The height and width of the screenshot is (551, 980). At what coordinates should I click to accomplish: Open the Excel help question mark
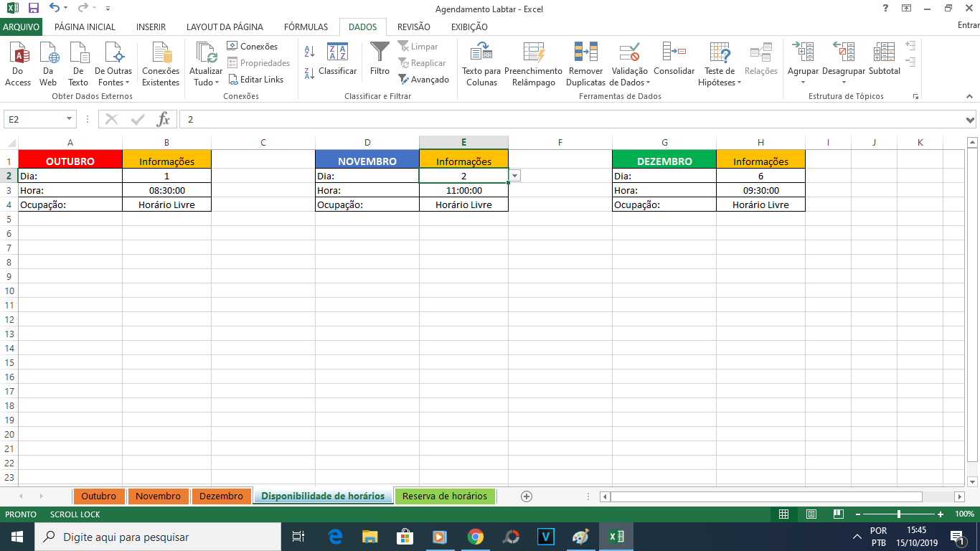885,9
